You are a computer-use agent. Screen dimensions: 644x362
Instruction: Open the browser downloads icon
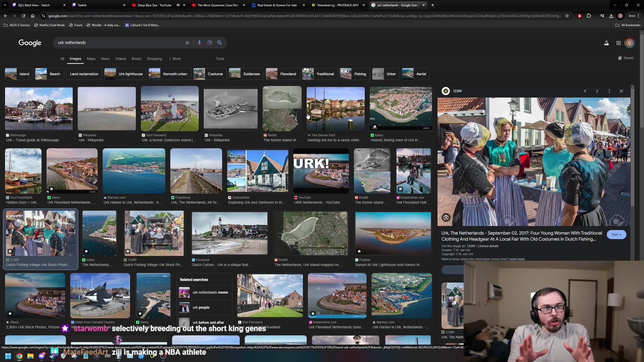[x=611, y=16]
